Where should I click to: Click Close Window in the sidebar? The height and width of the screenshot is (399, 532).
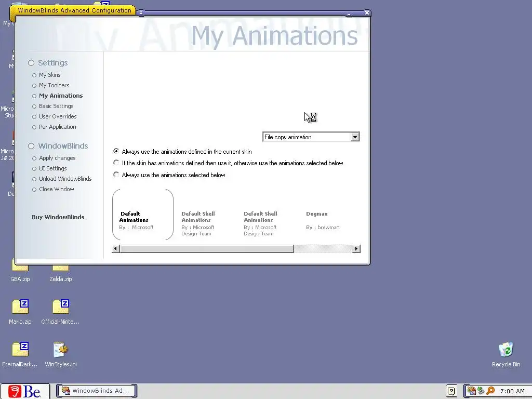click(x=56, y=189)
